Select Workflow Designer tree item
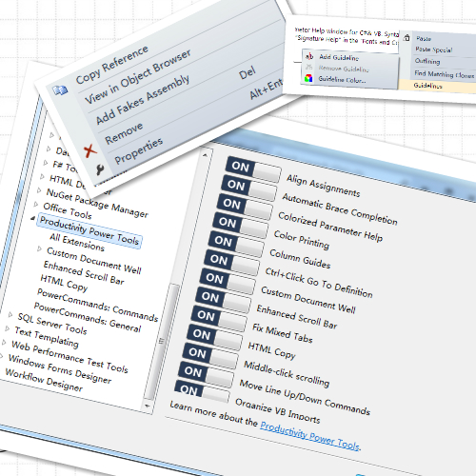The height and width of the screenshot is (476, 476). pyautogui.click(x=44, y=380)
